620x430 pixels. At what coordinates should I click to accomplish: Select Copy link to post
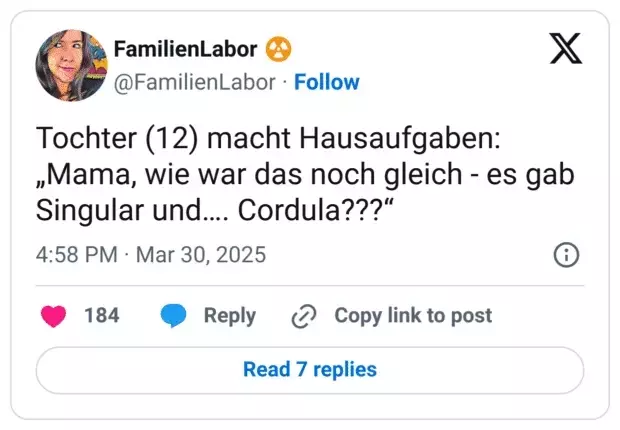[x=413, y=316]
